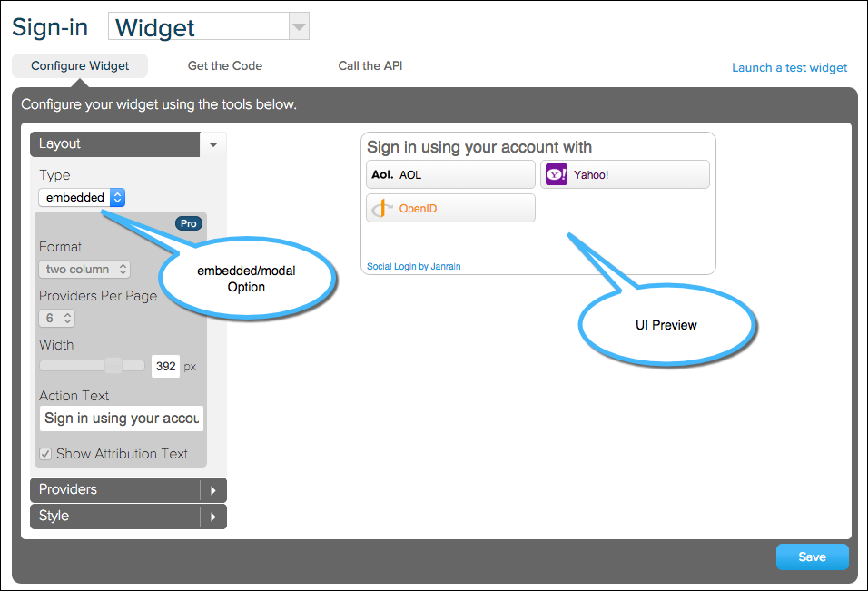Screen dimensions: 868x591
Task: Open the Format two column dropdown
Action: pos(84,269)
